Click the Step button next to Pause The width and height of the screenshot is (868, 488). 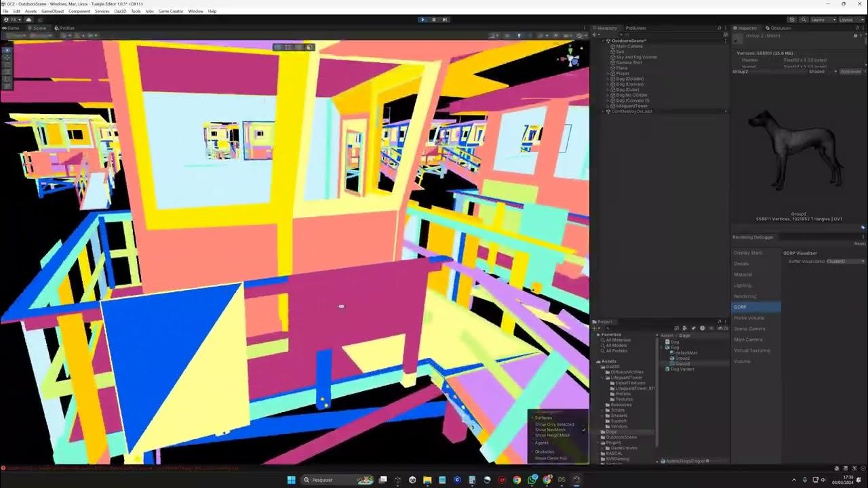point(445,19)
